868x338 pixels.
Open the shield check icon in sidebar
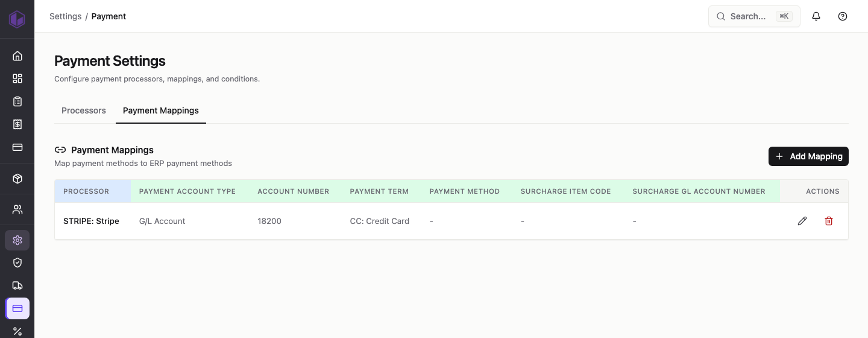coord(17,263)
